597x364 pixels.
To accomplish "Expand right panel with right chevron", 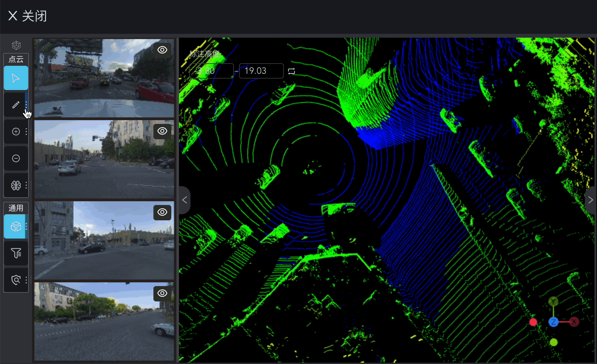I will click(590, 200).
